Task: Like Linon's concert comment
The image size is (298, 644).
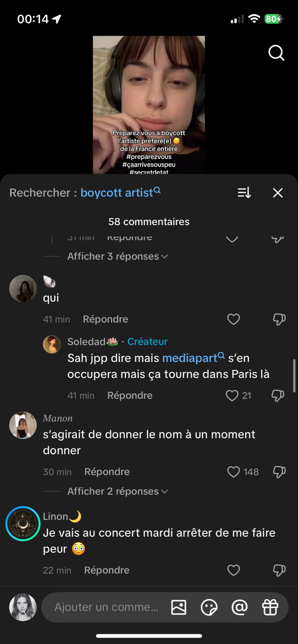Action: (x=233, y=570)
